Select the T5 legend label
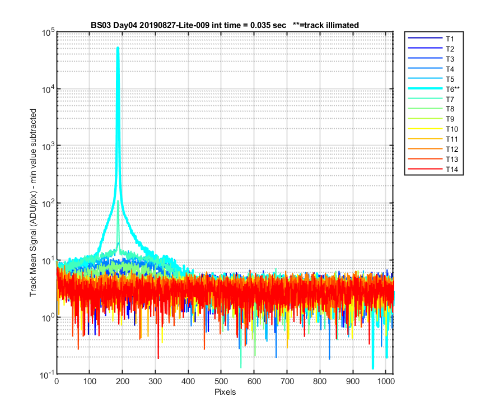This screenshot has width=504, height=420. pyautogui.click(x=450, y=79)
